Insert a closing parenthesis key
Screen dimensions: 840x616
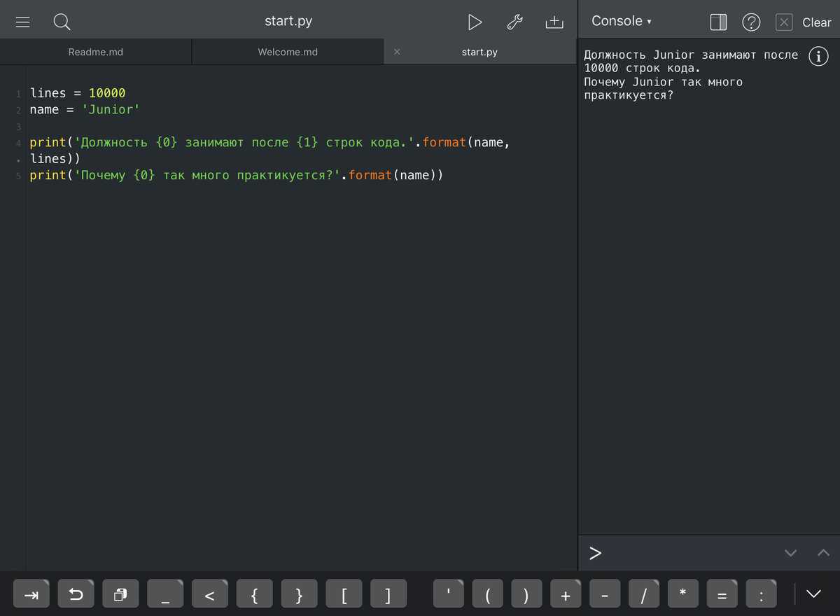[527, 594]
